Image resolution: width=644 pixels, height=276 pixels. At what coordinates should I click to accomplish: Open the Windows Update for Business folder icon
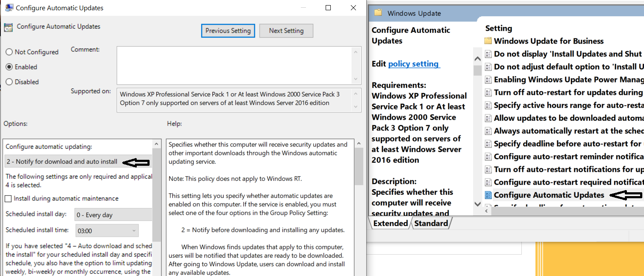click(488, 41)
